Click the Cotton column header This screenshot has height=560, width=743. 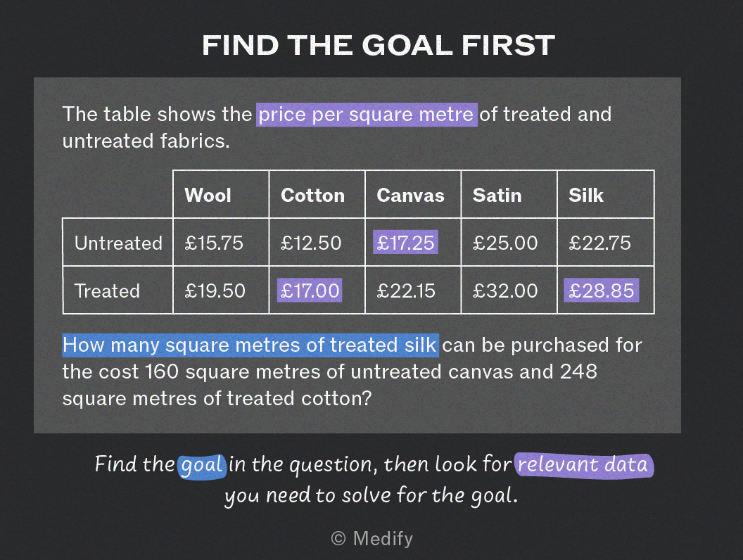[312, 195]
